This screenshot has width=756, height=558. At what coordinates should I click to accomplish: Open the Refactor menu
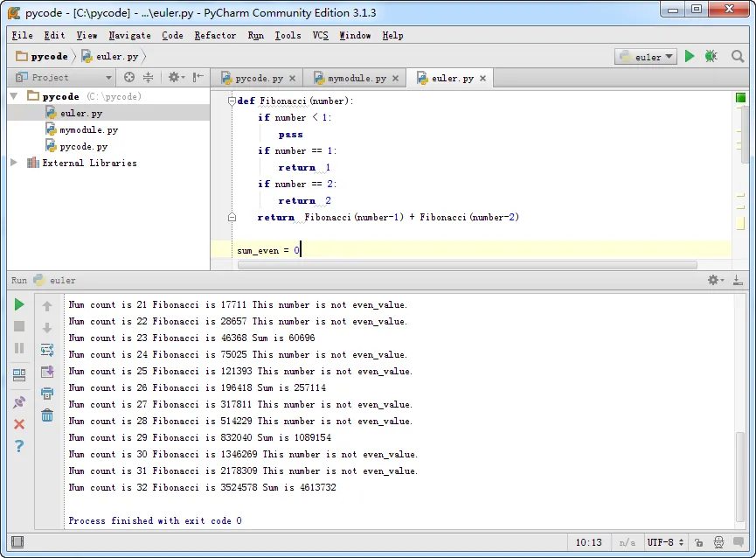216,35
